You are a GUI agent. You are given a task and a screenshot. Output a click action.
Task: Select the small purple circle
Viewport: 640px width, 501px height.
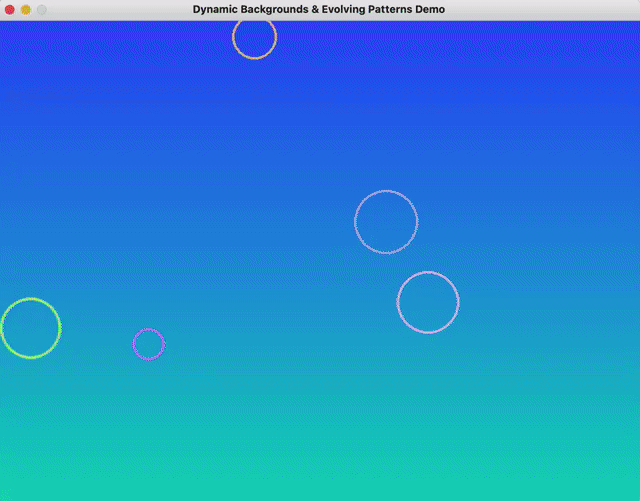pos(148,344)
